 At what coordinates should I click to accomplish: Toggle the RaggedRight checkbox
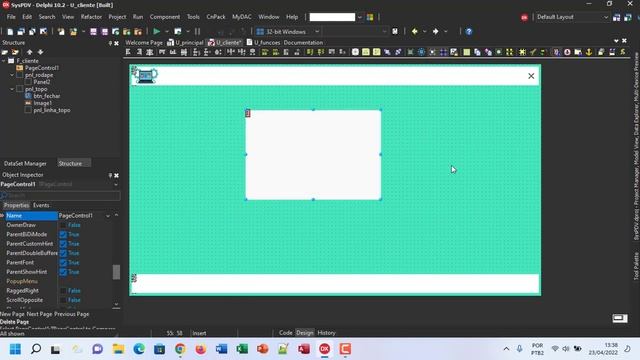[x=63, y=291]
